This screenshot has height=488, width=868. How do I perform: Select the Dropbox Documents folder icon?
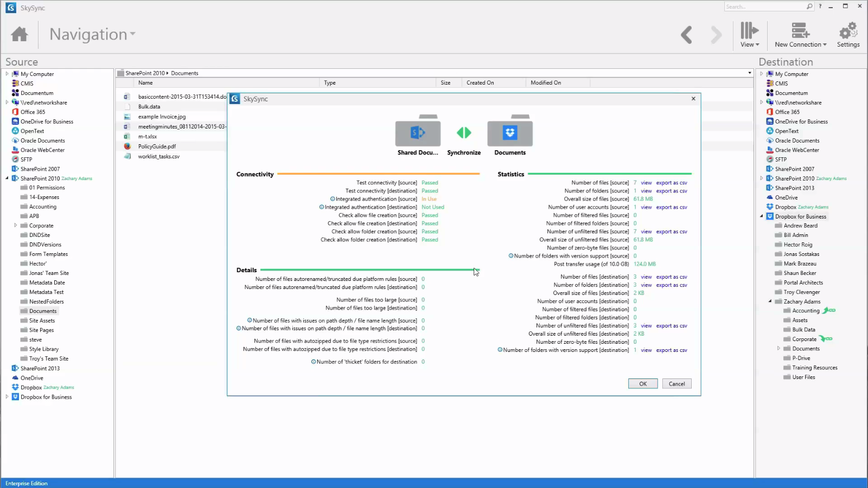point(510,133)
